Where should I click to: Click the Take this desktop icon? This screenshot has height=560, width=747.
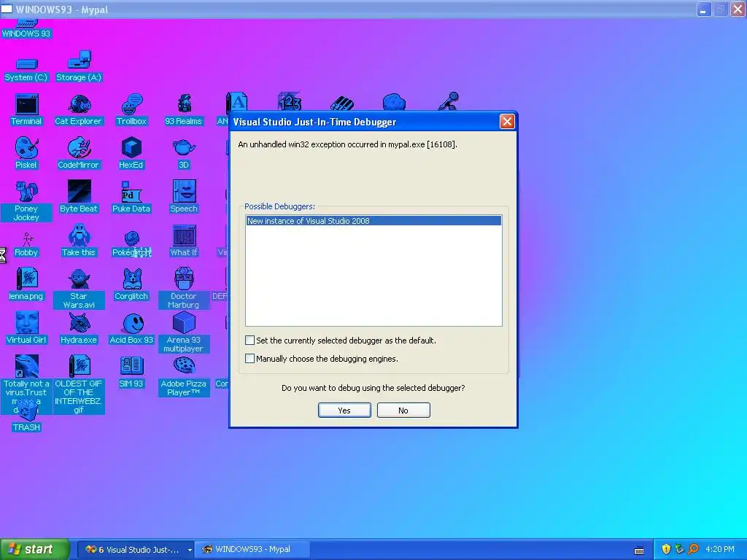tap(79, 241)
